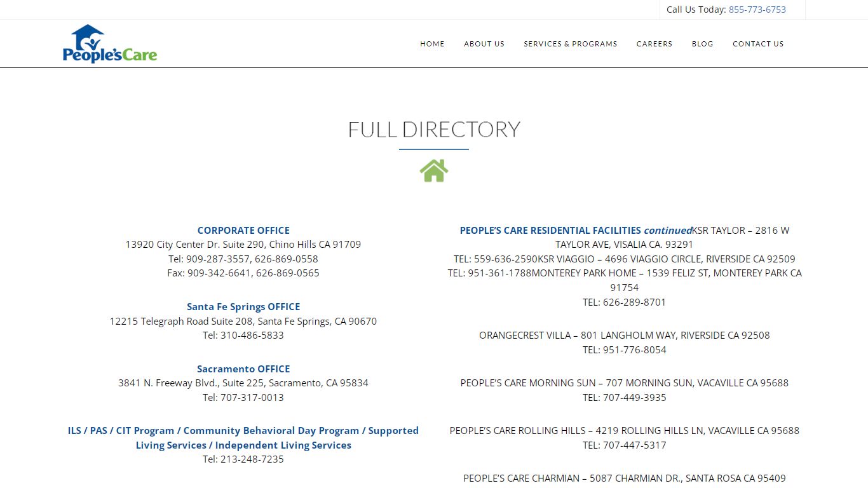Click TEL 951-776-8054 line
This screenshot has height=488, width=868.
[625, 349]
